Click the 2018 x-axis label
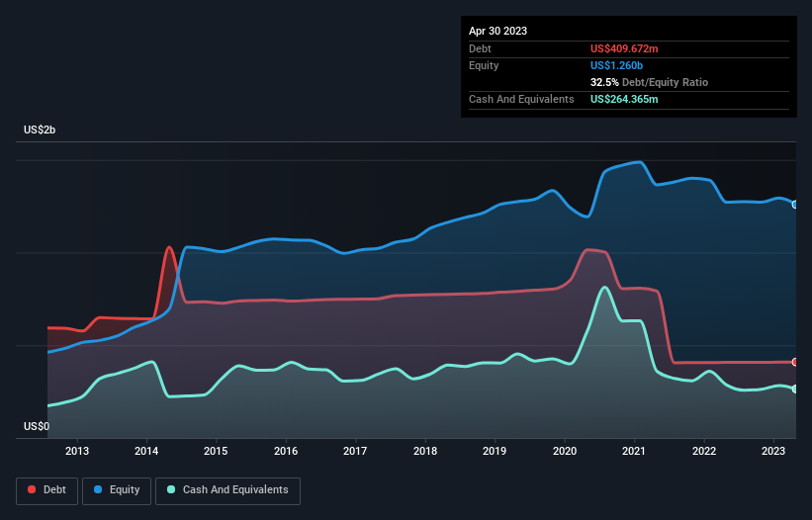Image resolution: width=812 pixels, height=520 pixels. point(425,451)
